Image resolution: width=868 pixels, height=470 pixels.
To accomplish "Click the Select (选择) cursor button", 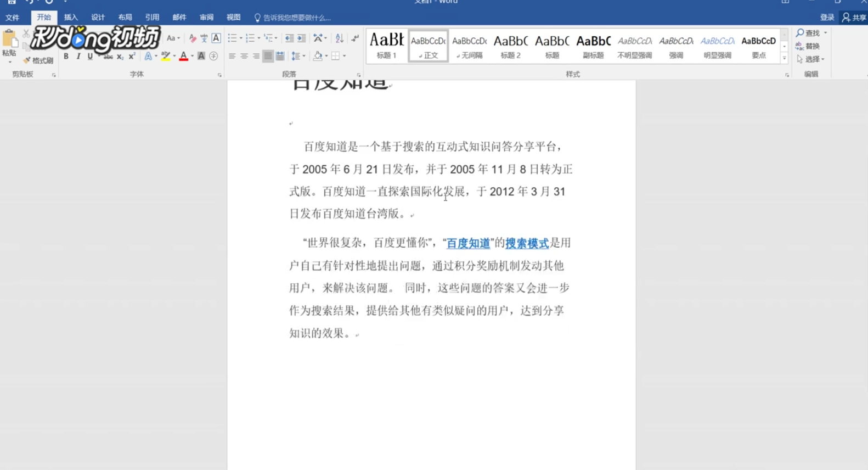I will click(x=810, y=59).
